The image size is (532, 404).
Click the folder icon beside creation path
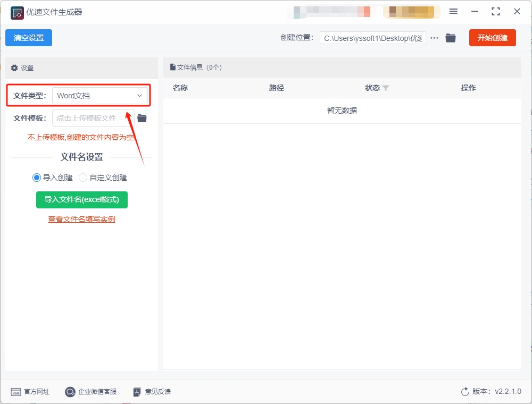(x=451, y=38)
